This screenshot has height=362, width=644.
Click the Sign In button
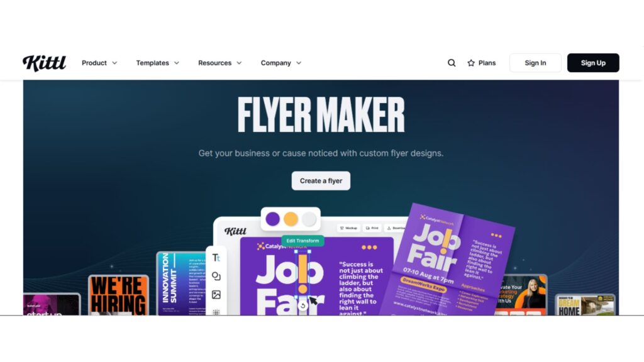(535, 63)
